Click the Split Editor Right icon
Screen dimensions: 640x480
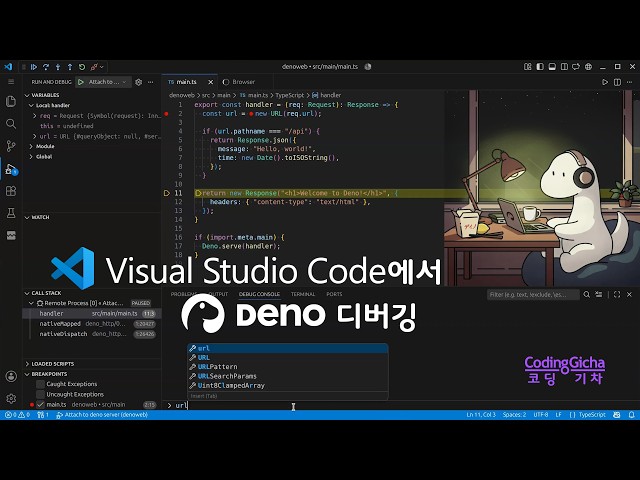[x=617, y=82]
